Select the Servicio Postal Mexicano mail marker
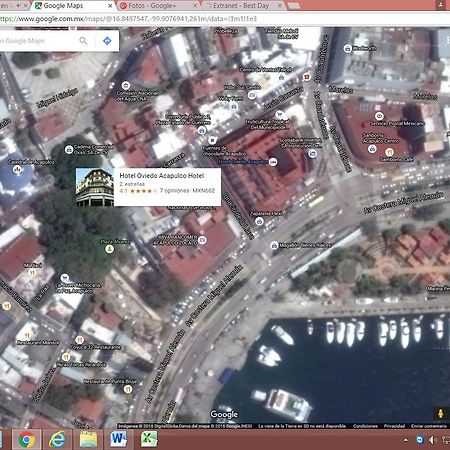This screenshot has height=450, width=450. (379, 116)
